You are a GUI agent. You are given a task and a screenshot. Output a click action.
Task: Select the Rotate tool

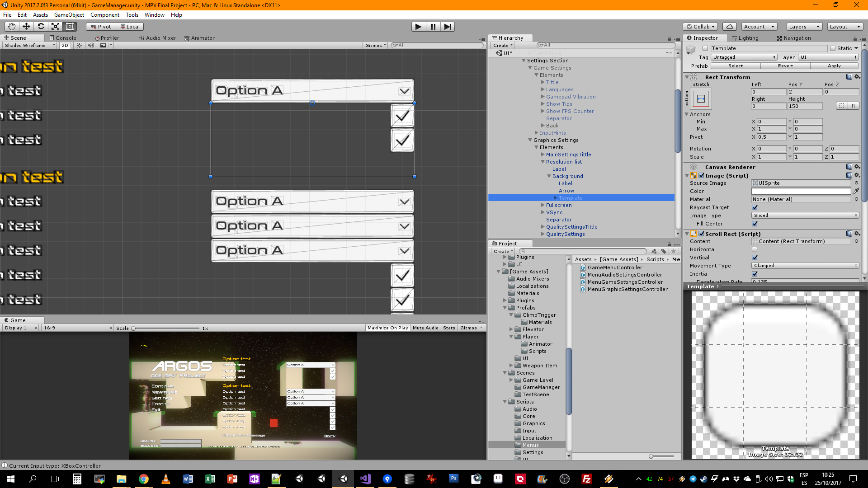point(41,27)
